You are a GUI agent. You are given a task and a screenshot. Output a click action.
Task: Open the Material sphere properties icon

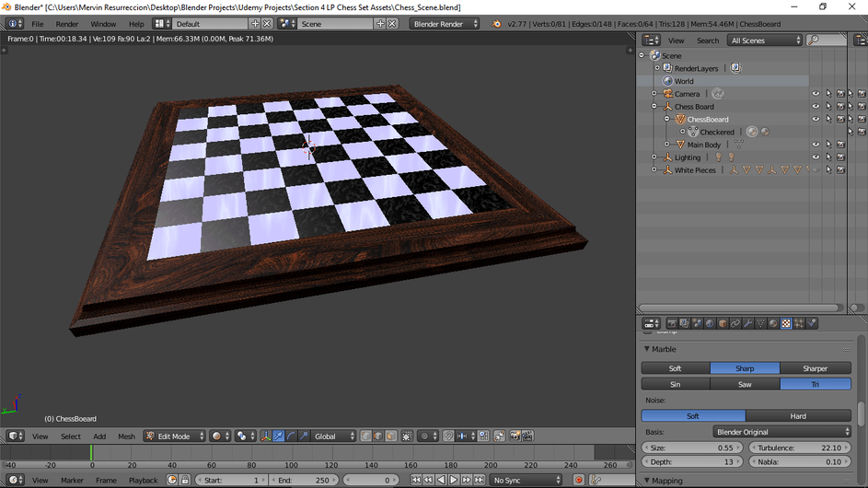coord(773,324)
